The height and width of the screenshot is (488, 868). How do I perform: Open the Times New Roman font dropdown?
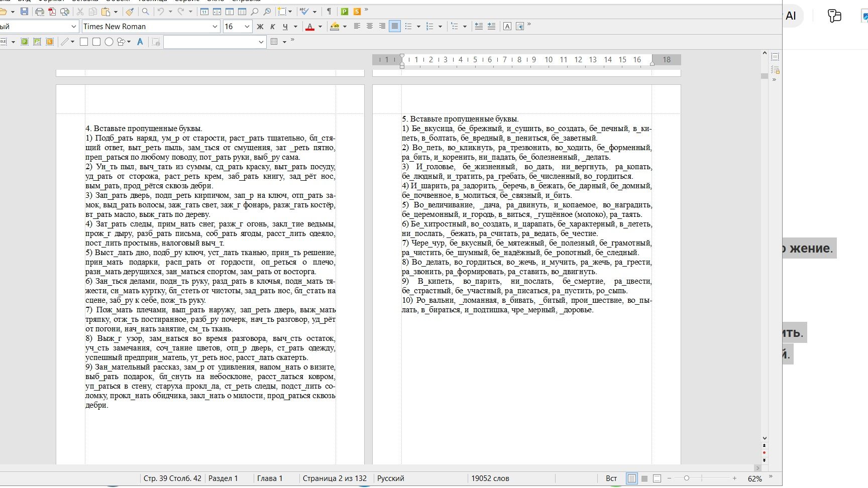pos(215,26)
